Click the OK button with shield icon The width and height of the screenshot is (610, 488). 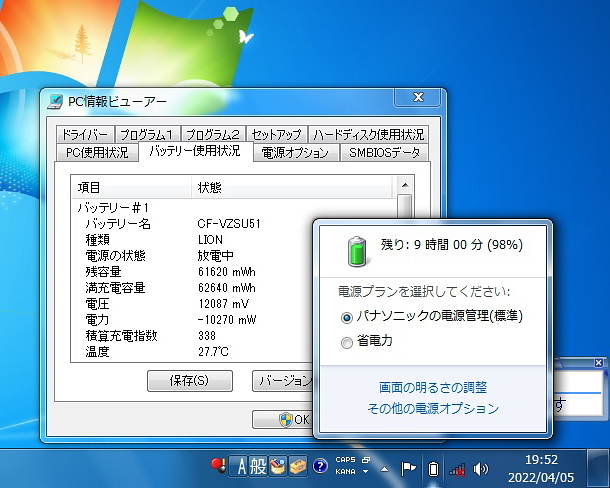(x=283, y=420)
